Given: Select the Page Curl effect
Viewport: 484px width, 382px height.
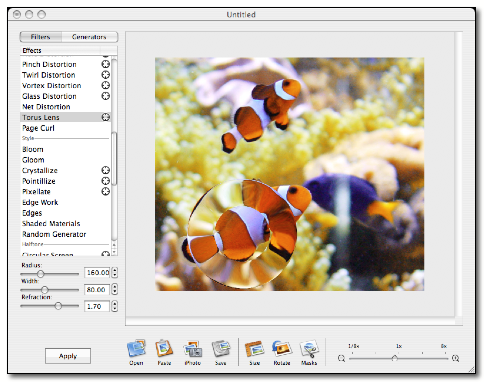Looking at the screenshot, I should pyautogui.click(x=38, y=128).
